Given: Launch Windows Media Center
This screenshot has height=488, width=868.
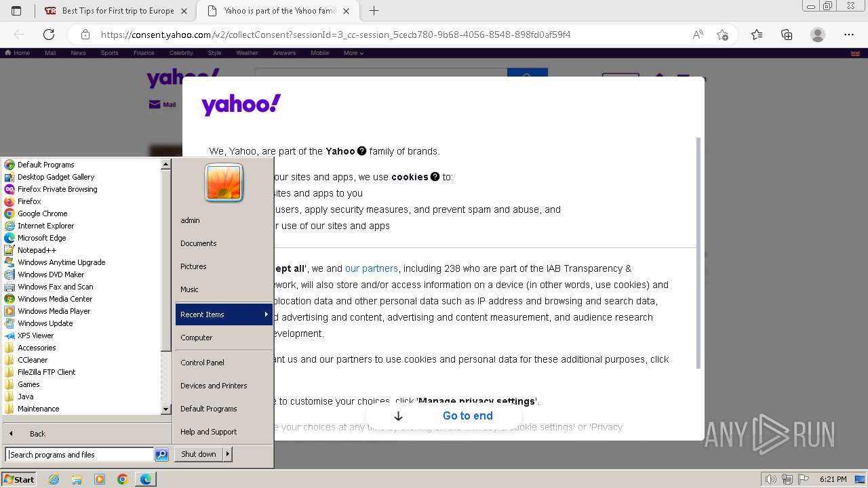Looking at the screenshot, I should coord(55,299).
